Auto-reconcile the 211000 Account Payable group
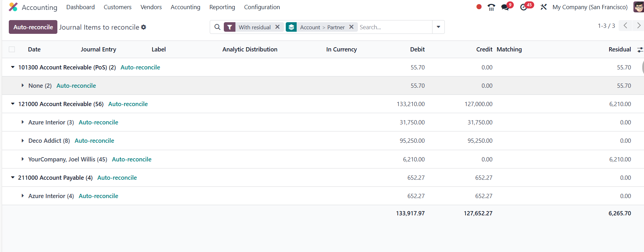The height and width of the screenshot is (252, 644). pyautogui.click(x=117, y=178)
